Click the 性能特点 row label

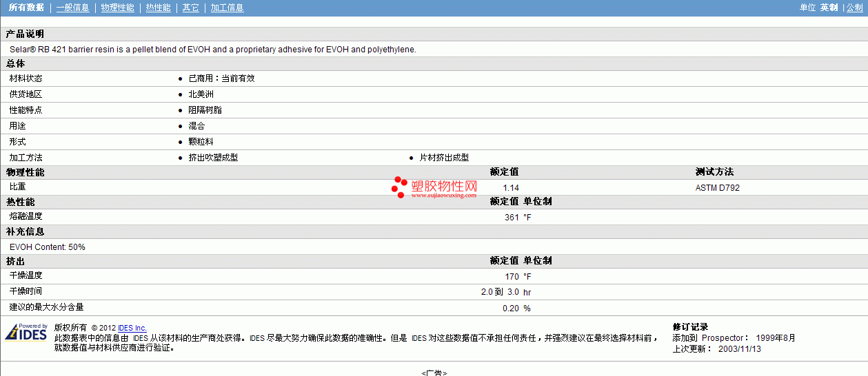[26, 110]
